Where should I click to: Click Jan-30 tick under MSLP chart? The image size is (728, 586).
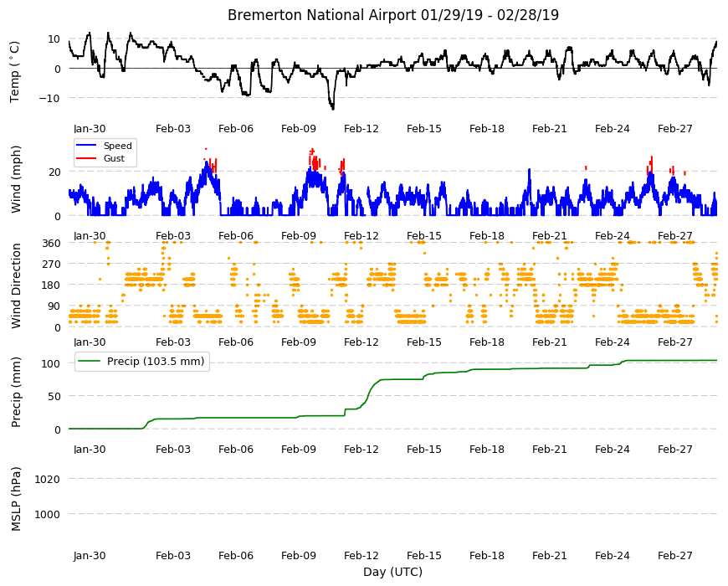[90, 555]
